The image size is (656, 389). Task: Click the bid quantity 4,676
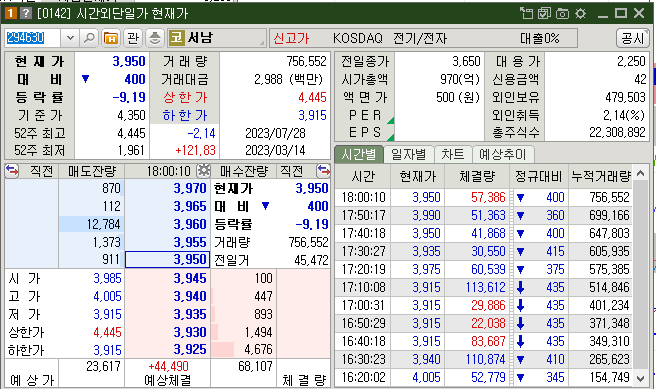258,349
